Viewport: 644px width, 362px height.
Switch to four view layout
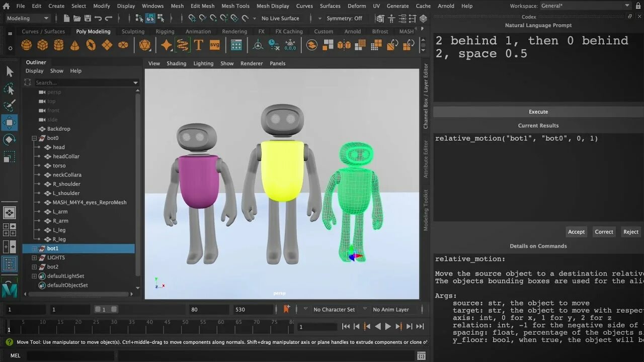click(10, 230)
